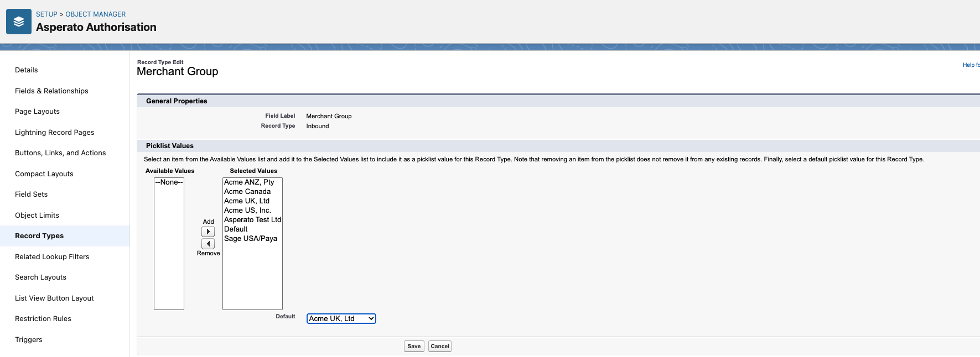
Task: Click the Object Manager layers icon
Action: (x=19, y=22)
